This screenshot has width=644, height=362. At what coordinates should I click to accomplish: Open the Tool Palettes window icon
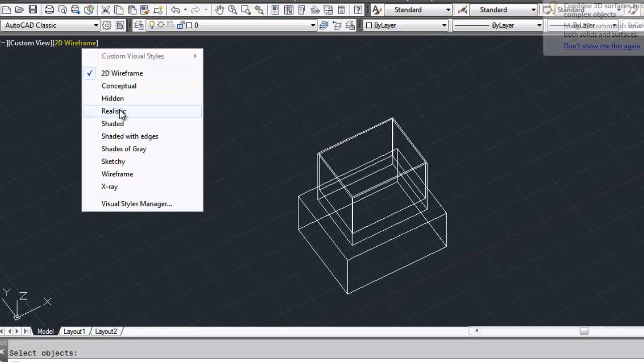[x=302, y=10]
